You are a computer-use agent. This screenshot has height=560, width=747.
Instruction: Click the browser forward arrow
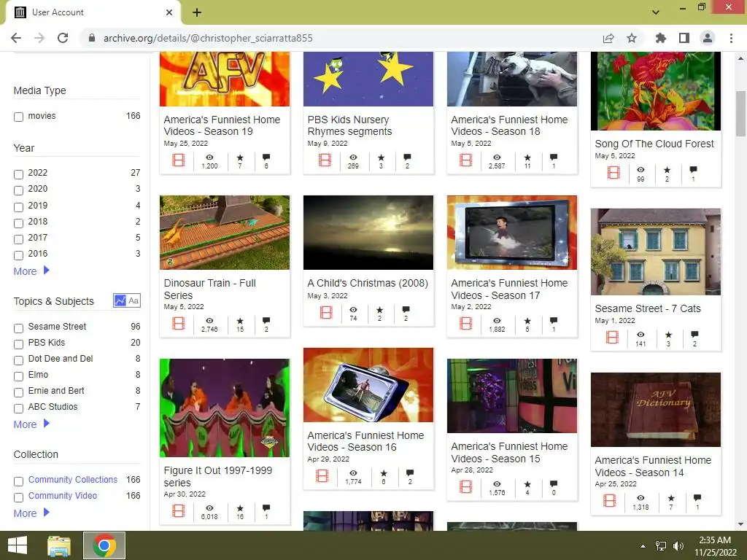coord(39,38)
